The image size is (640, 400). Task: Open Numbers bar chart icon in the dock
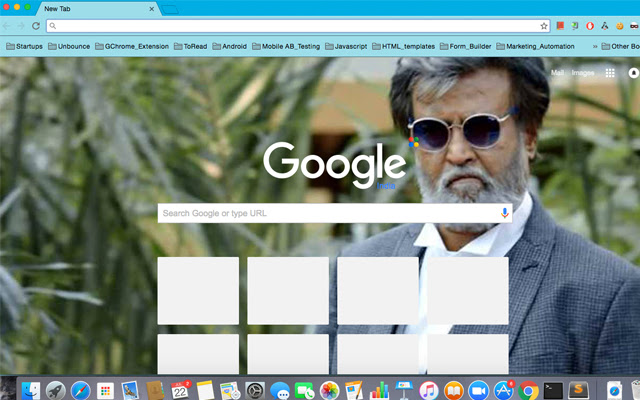click(x=379, y=391)
